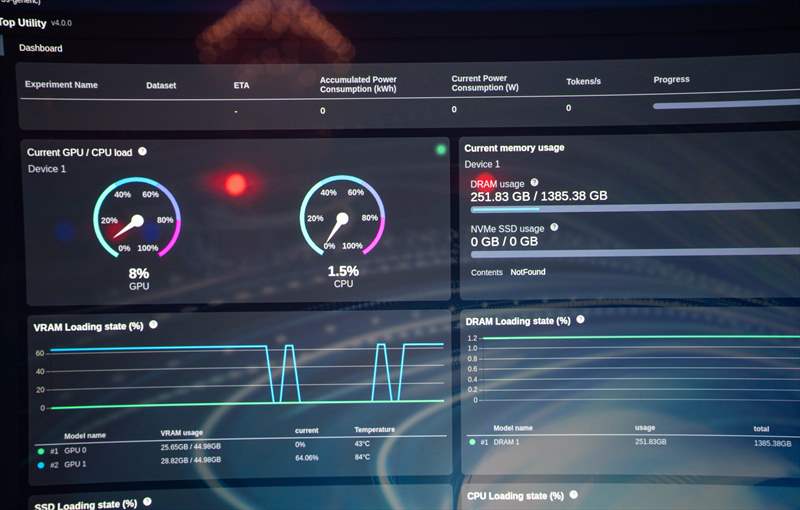Click help icon beside Current GPU / CPU load
This screenshot has width=800, height=510.
click(x=142, y=151)
